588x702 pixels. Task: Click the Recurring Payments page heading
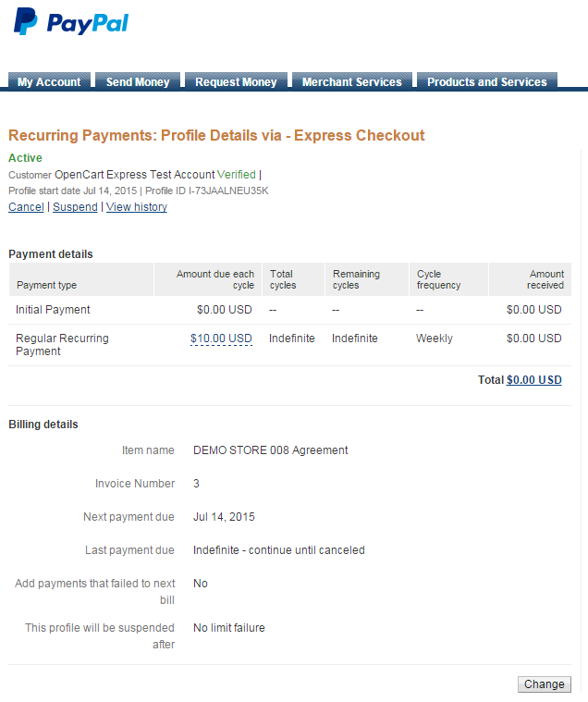[x=216, y=136]
